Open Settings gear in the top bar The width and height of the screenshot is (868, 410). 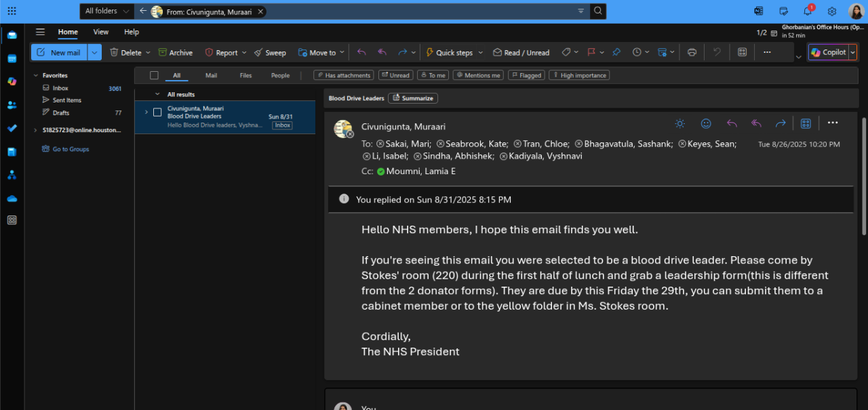click(x=832, y=11)
